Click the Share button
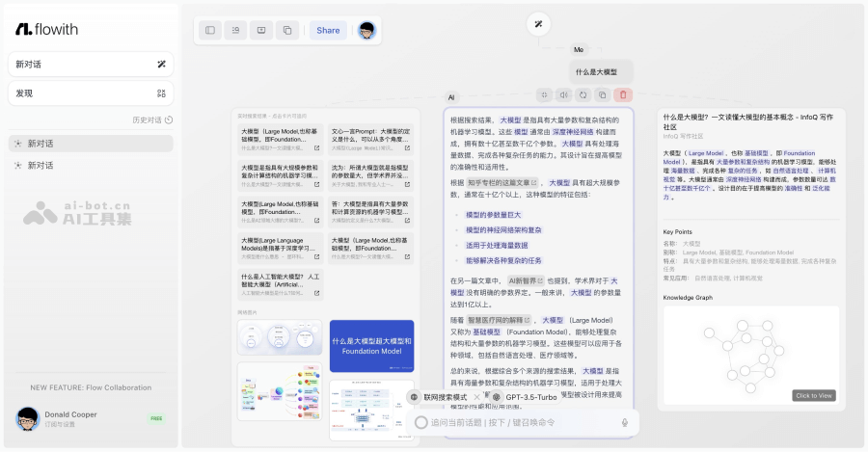The height and width of the screenshot is (452, 868). (x=328, y=30)
